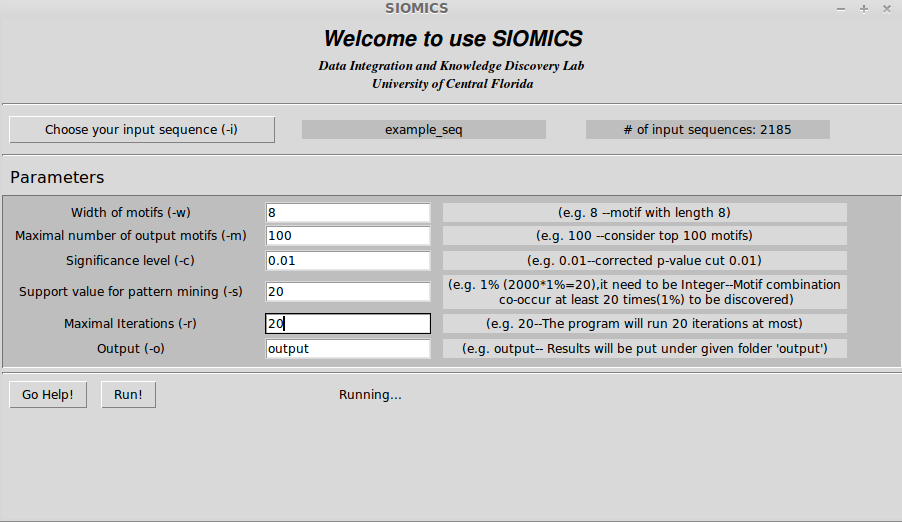Open help with the 'Go Help!' button
This screenshot has height=522, width=902.
(x=48, y=395)
